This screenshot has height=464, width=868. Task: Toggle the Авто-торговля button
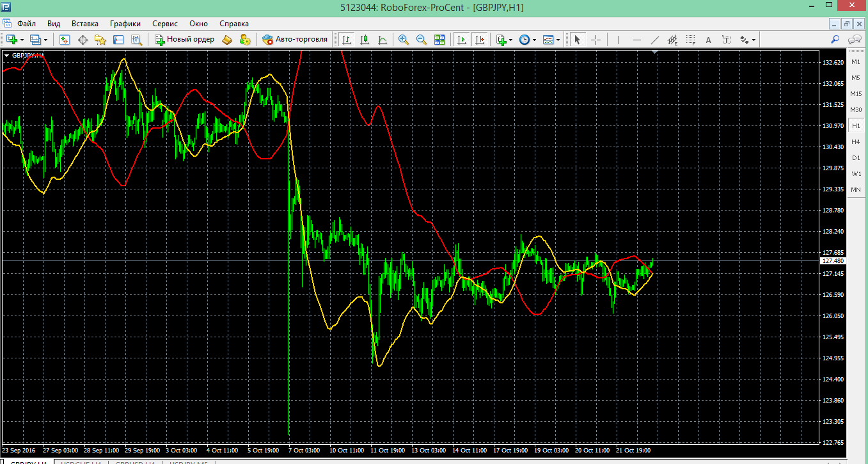tap(295, 40)
